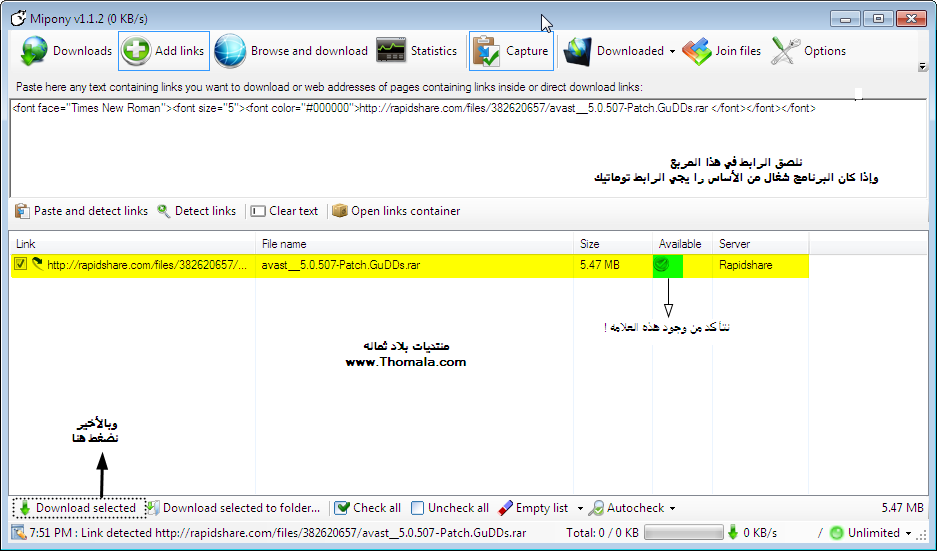937x551 pixels.
Task: Click Check all
Action: pyautogui.click(x=368, y=508)
